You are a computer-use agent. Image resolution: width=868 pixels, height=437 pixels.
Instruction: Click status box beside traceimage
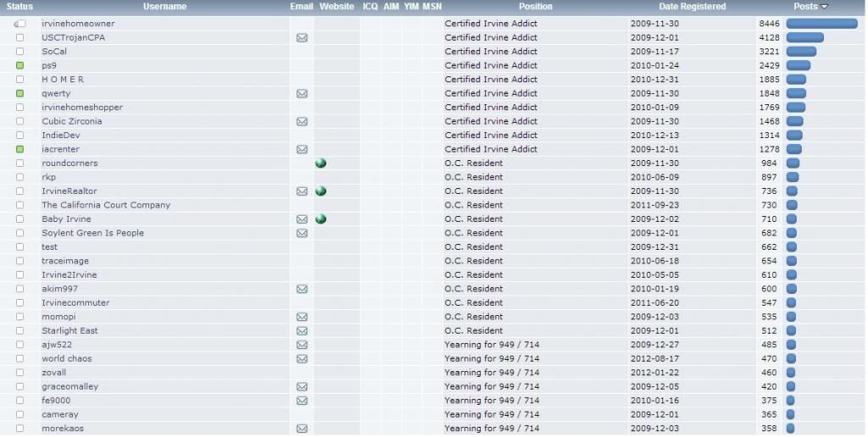coord(20,261)
